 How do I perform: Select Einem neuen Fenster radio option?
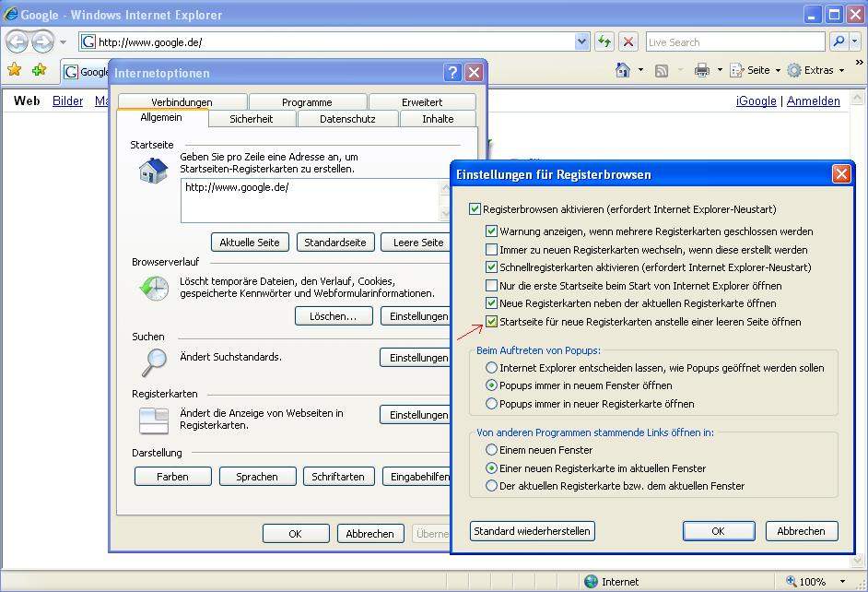point(491,449)
